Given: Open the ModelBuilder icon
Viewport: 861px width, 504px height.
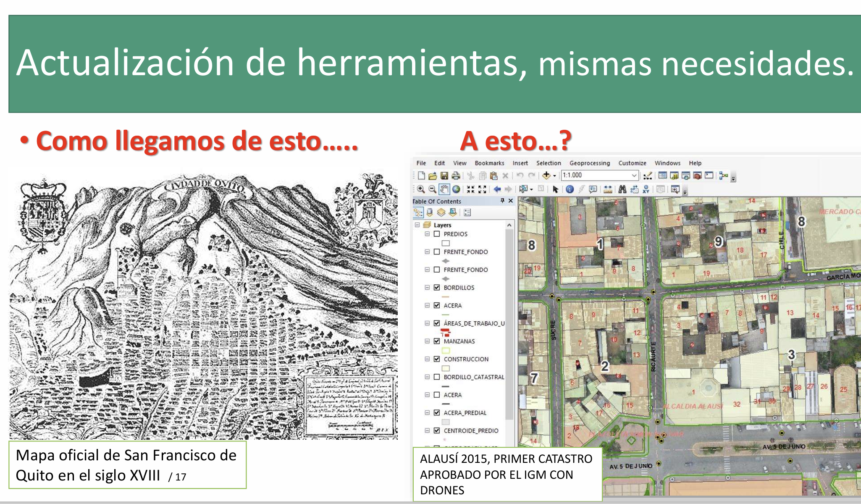Looking at the screenshot, I should 723,175.
